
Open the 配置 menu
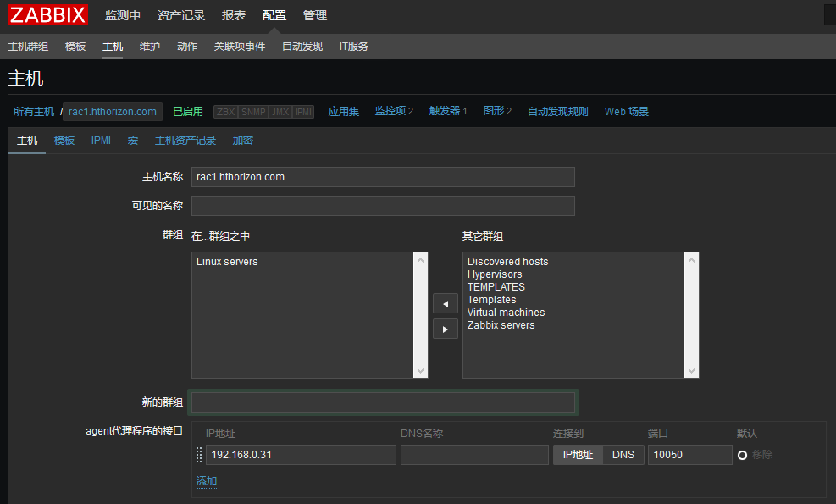point(274,15)
